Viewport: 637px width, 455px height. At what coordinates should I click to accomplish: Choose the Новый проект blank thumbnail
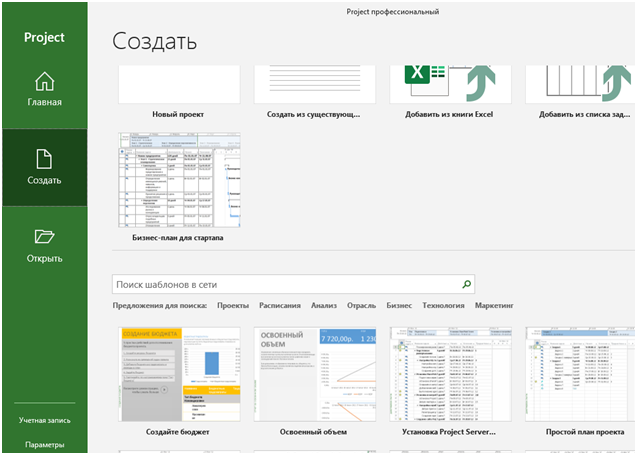179,84
